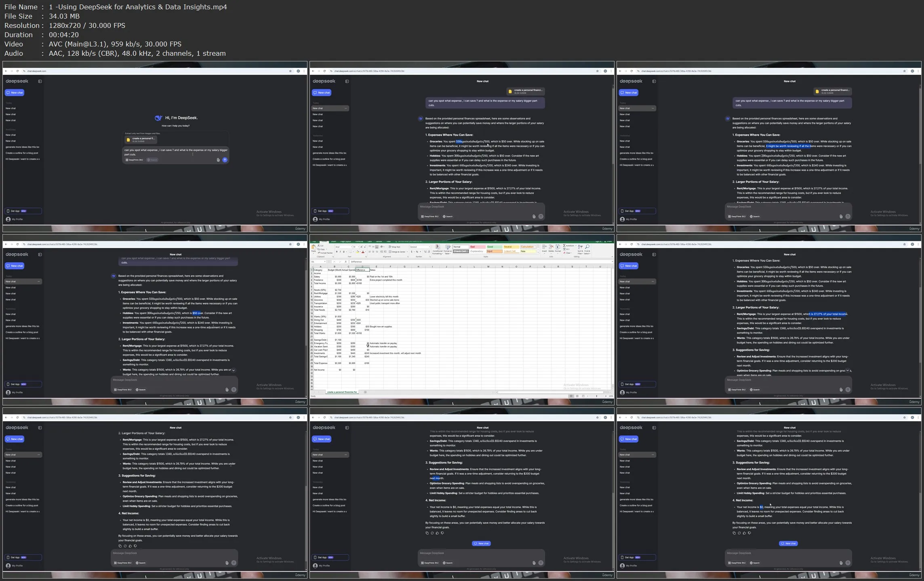Toggle the Search option on the welcome screen

pos(152,160)
